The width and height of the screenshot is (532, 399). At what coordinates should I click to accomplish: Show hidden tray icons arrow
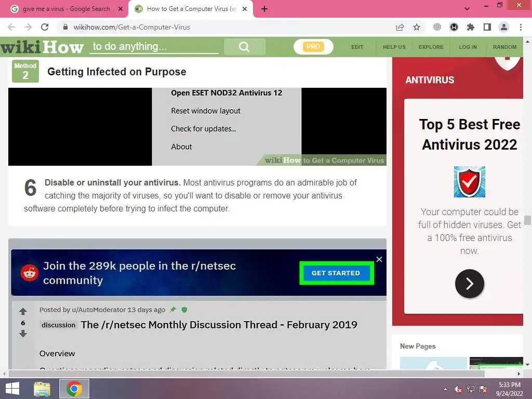pyautogui.click(x=445, y=389)
